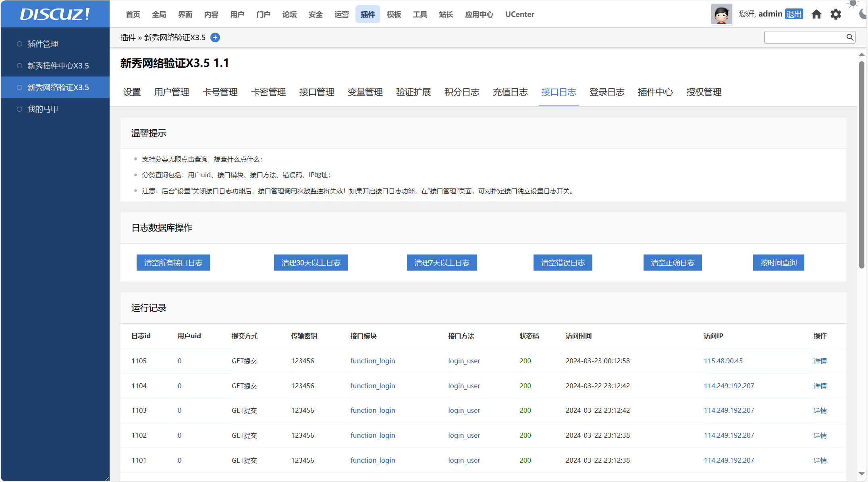Open 详情 for log 1104

coord(820,386)
